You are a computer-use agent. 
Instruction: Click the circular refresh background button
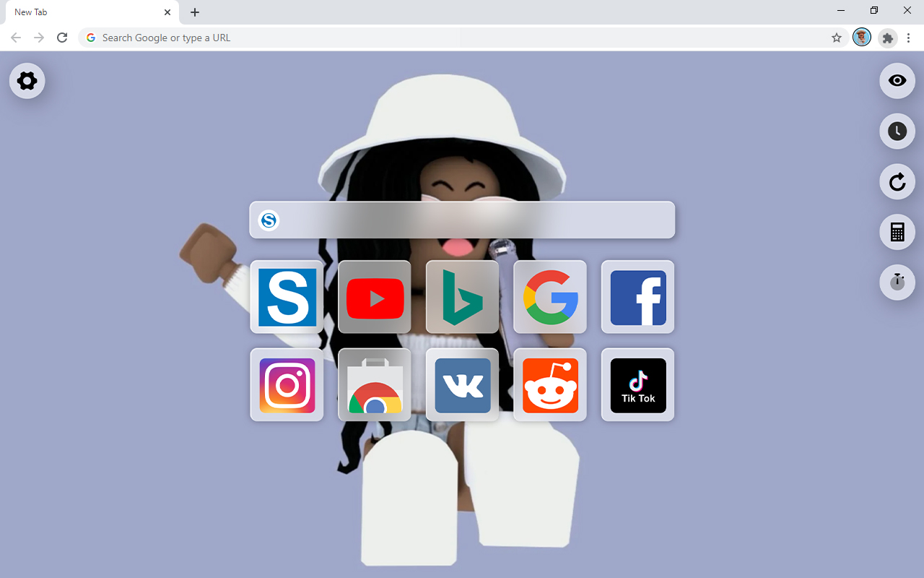click(x=897, y=181)
